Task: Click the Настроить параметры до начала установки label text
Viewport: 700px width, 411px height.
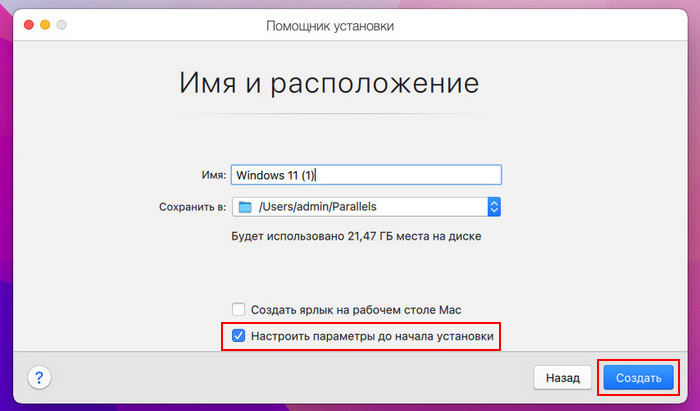Action: pos(373,337)
